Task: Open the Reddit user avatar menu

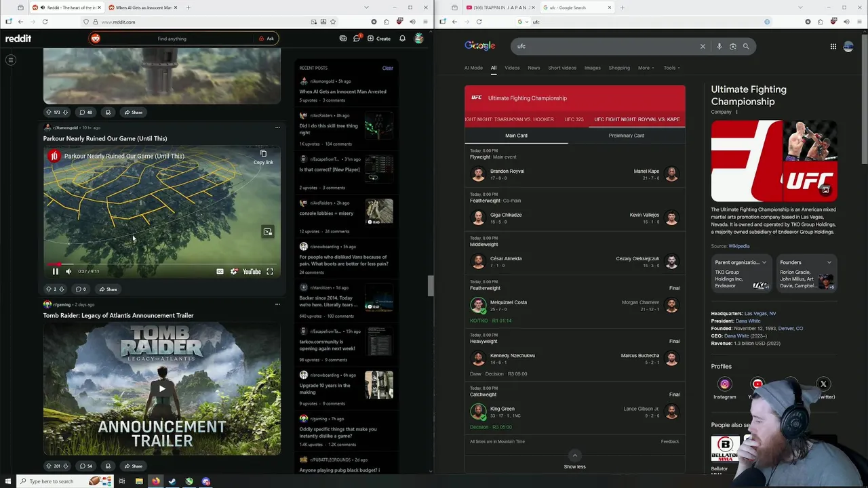Action: [419, 39]
